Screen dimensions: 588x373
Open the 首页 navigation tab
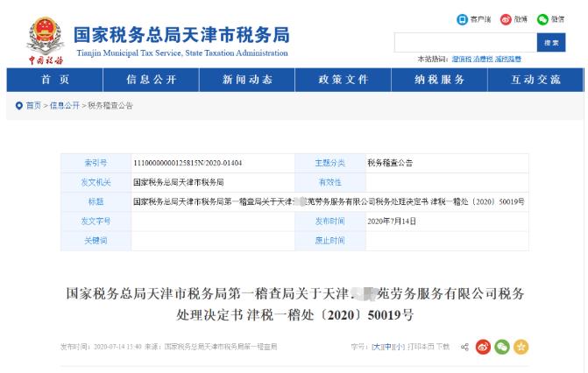click(54, 80)
